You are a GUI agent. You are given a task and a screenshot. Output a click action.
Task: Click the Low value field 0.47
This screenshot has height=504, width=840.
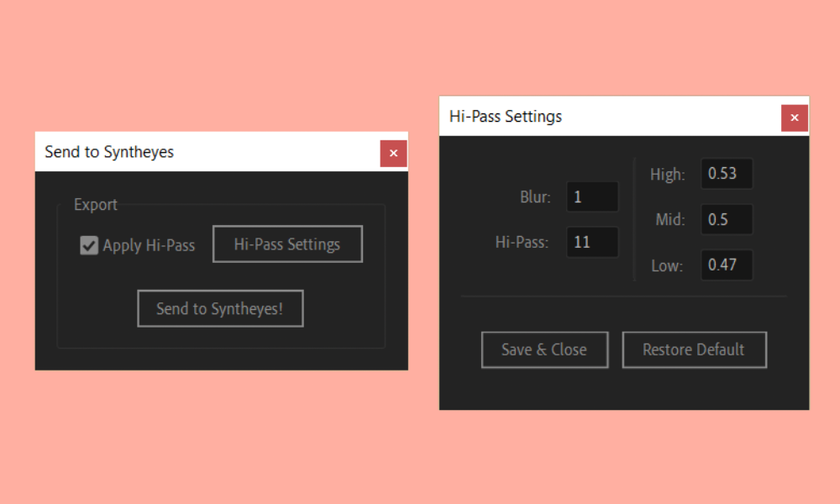[727, 265]
